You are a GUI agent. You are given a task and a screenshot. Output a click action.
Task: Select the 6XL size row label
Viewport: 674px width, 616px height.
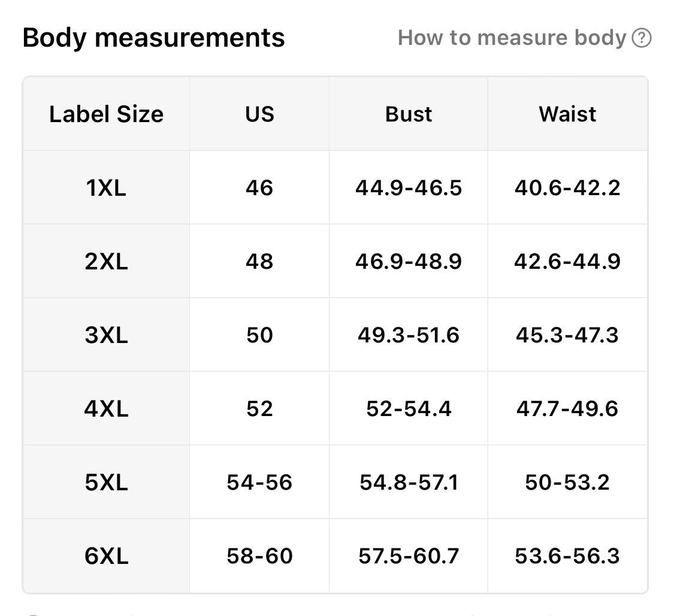106,556
